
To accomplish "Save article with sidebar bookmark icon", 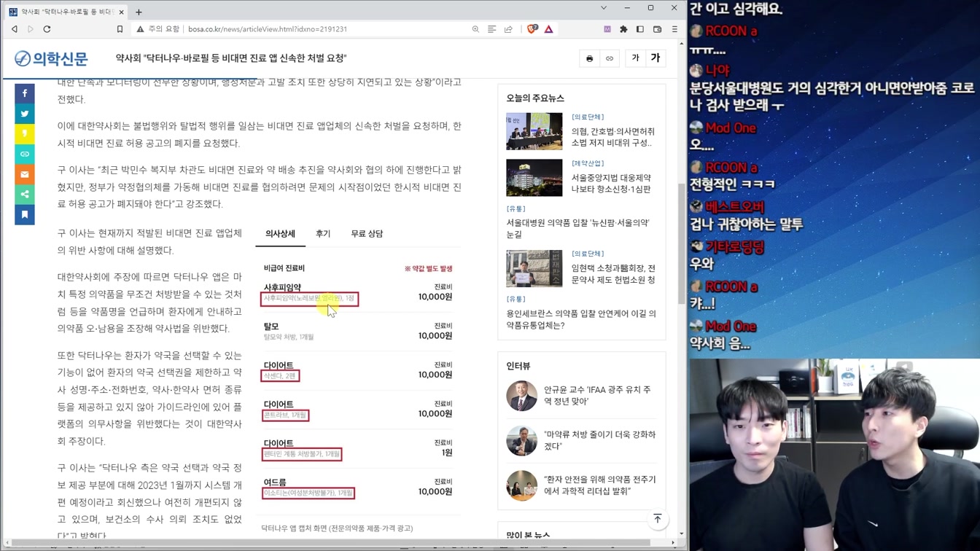I will click(x=25, y=215).
